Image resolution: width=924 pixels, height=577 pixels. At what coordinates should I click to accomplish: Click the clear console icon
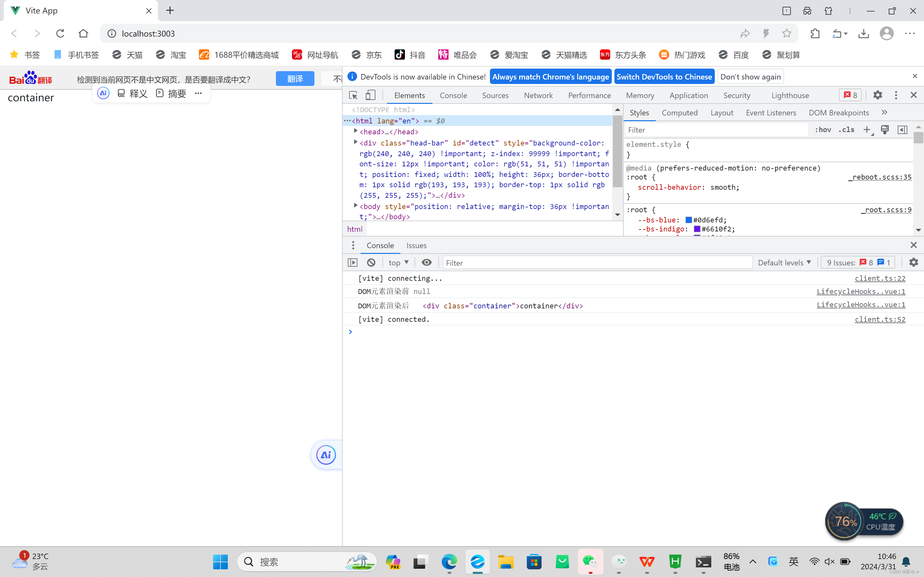(x=371, y=263)
